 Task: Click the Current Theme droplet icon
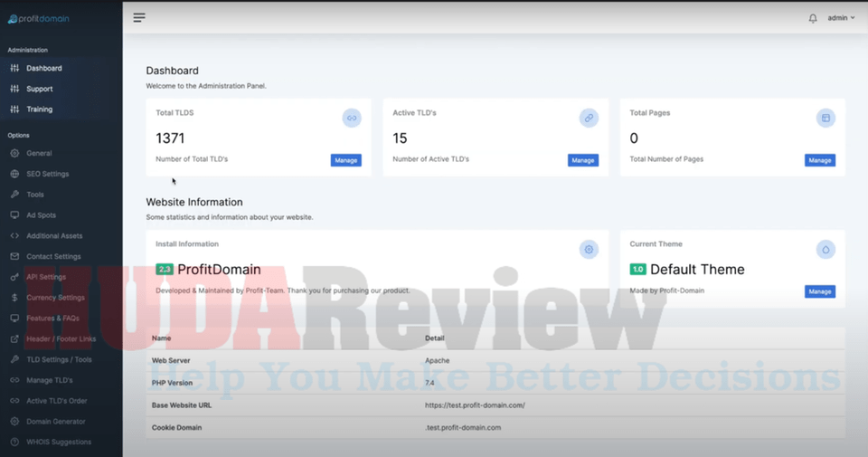click(826, 249)
